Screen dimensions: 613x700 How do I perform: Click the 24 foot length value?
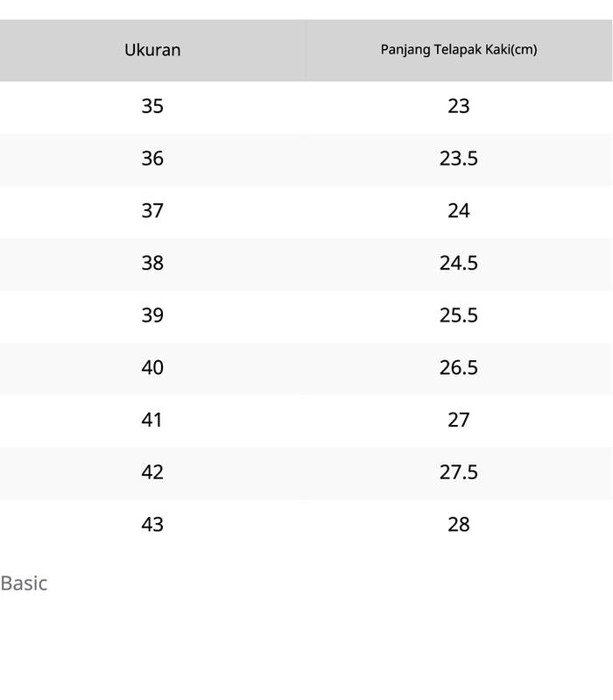(458, 211)
